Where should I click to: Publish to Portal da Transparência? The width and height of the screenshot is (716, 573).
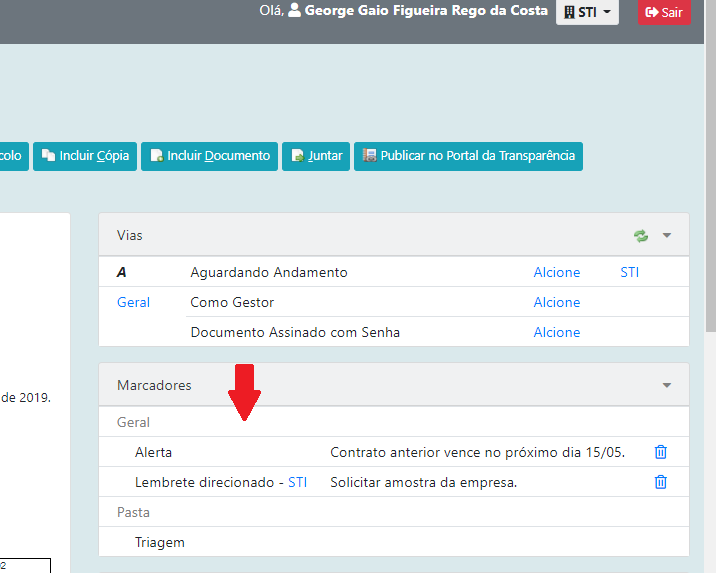(468, 156)
